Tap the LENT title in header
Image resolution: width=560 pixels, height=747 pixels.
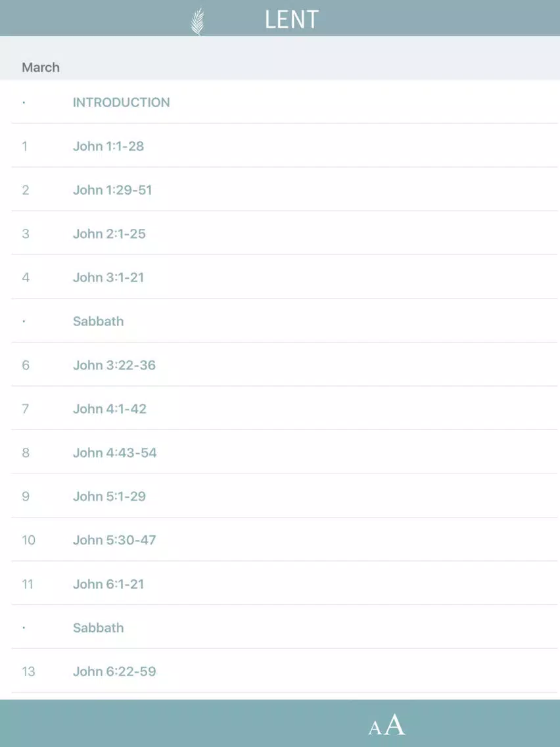click(x=291, y=20)
